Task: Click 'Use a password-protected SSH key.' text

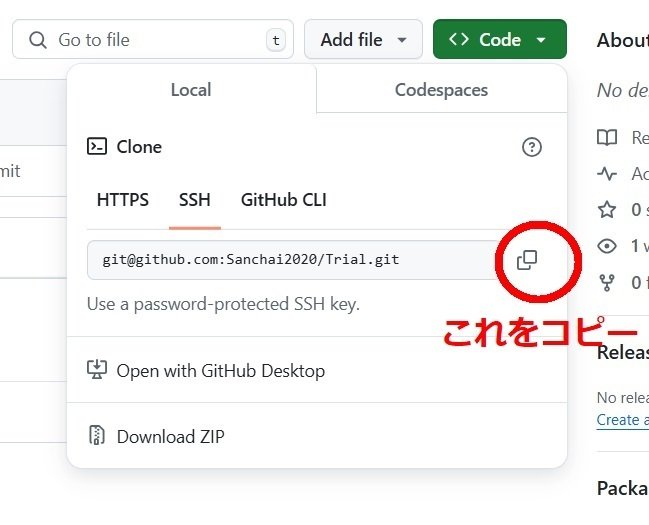Action: 224,304
